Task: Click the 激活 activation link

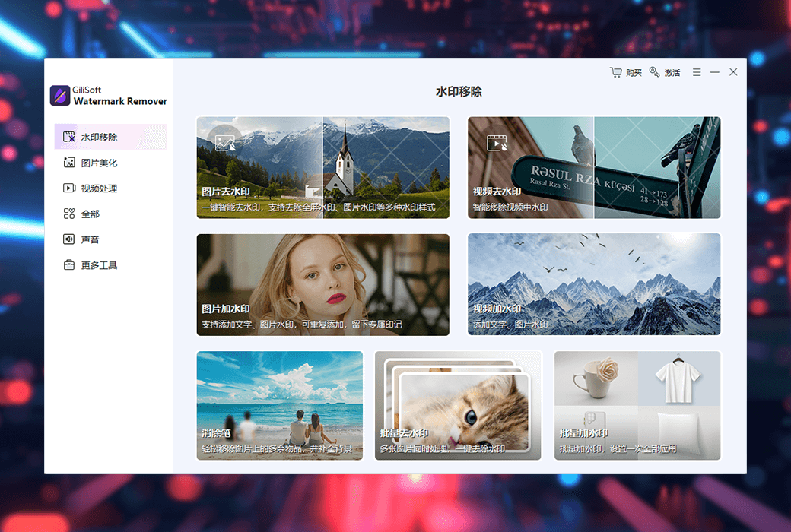Action: (672, 72)
